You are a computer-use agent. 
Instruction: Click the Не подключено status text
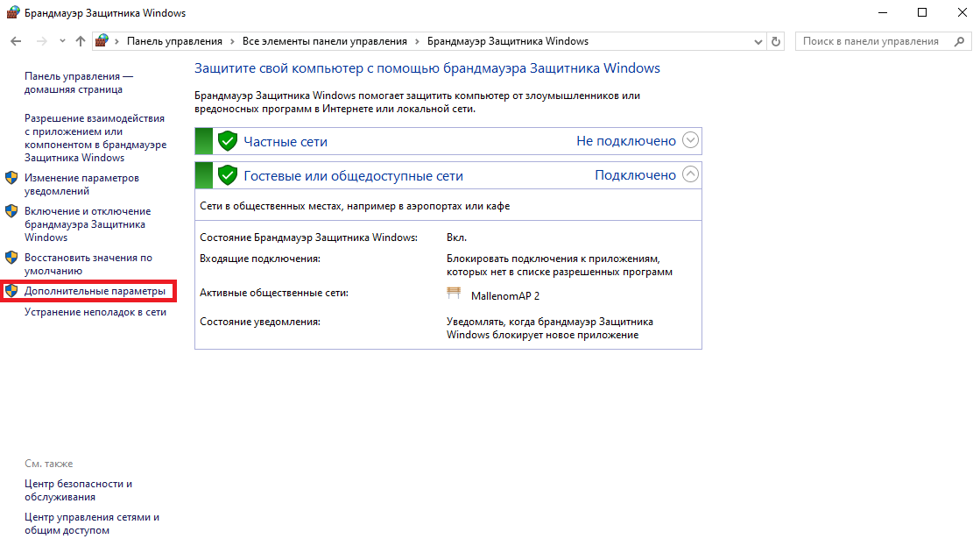tap(625, 141)
